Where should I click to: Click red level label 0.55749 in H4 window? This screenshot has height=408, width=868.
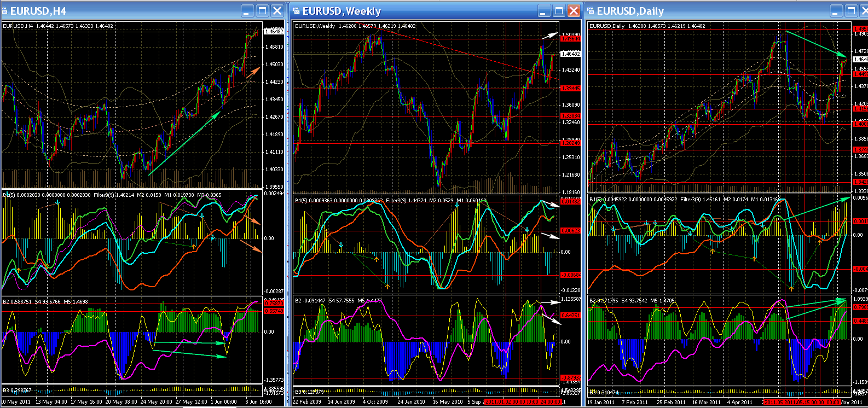tap(274, 311)
